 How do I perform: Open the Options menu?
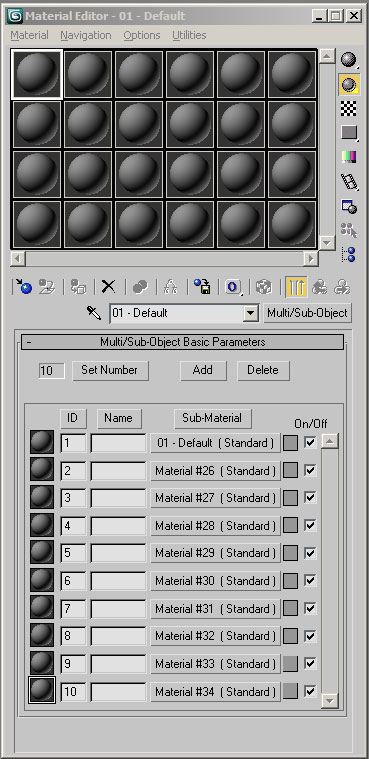(142, 35)
